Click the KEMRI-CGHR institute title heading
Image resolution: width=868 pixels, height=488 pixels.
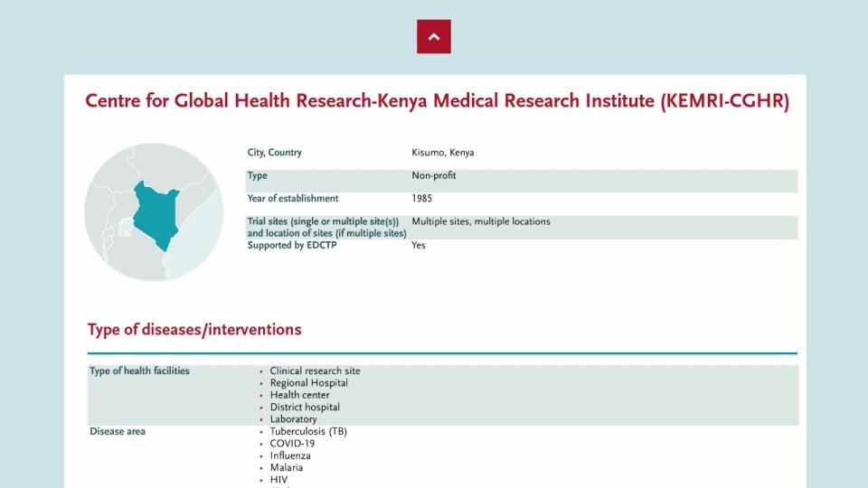[x=437, y=101]
